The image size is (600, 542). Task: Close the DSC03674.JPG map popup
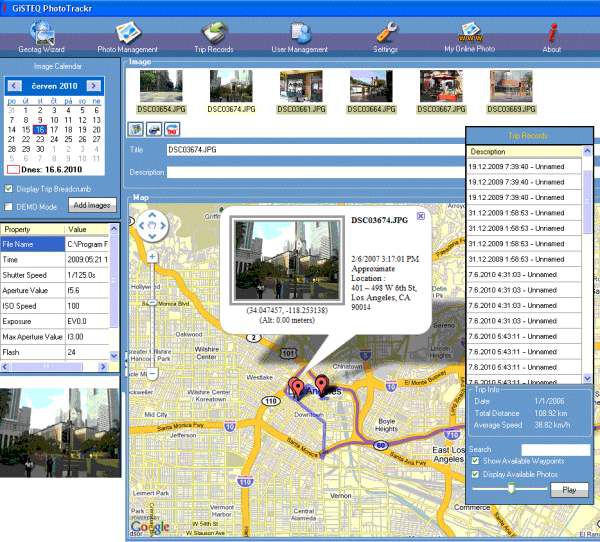(x=420, y=215)
